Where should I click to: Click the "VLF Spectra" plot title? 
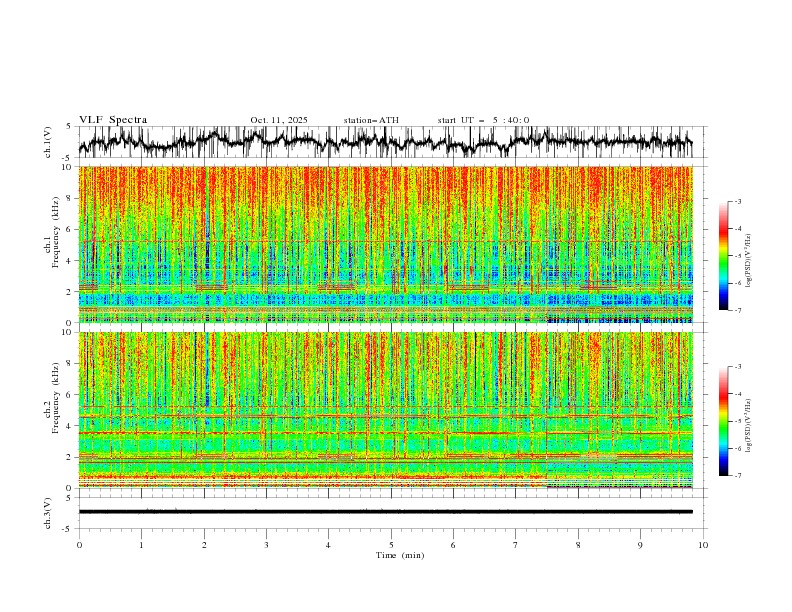click(113, 120)
